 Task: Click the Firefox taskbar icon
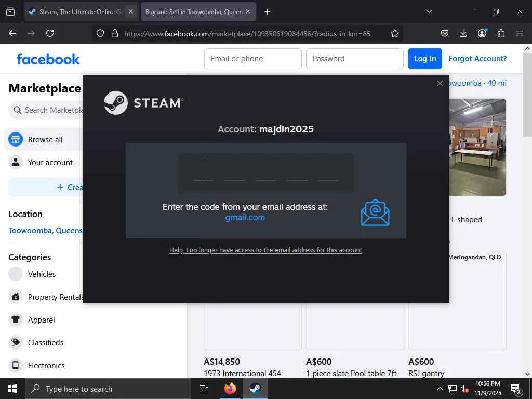pyautogui.click(x=230, y=389)
